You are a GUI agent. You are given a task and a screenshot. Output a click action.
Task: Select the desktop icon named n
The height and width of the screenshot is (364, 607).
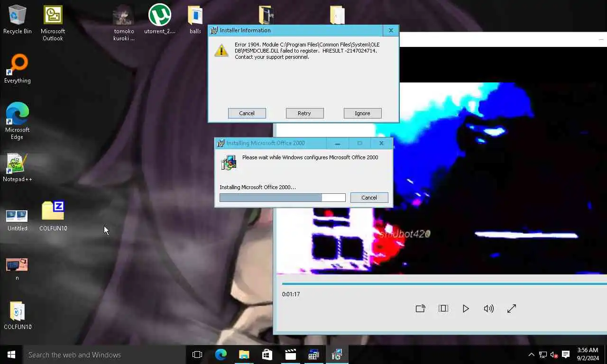17,269
